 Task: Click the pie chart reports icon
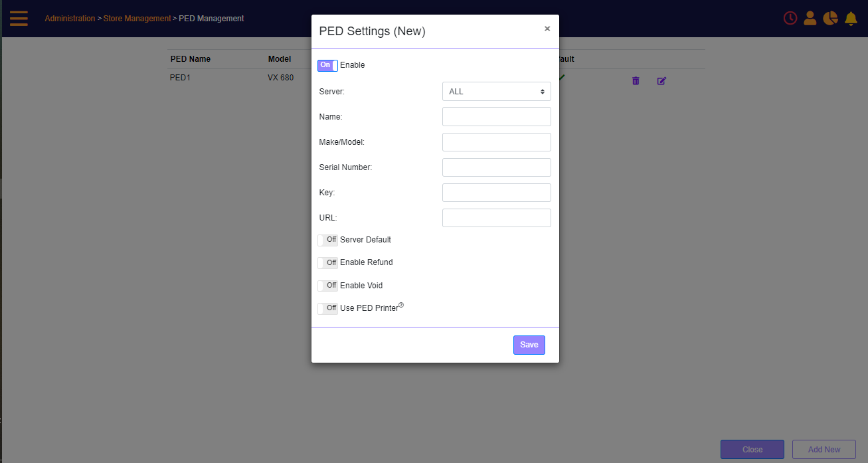tap(830, 19)
